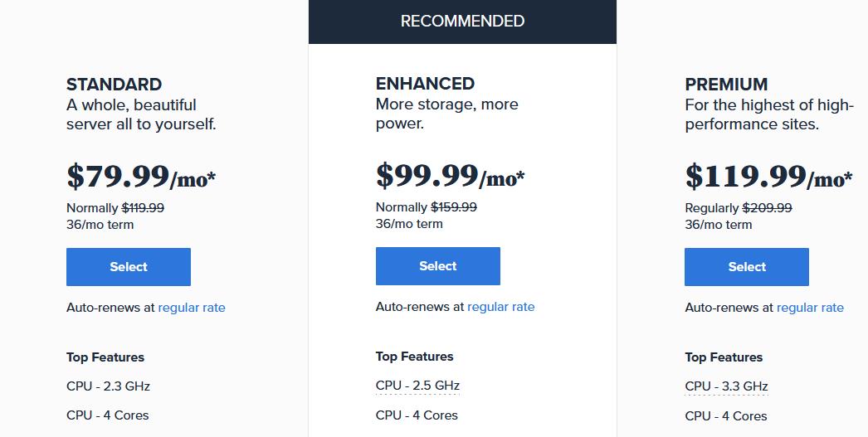Open regular rate link under Standard plan
This screenshot has width=868, height=437.
tap(192, 308)
